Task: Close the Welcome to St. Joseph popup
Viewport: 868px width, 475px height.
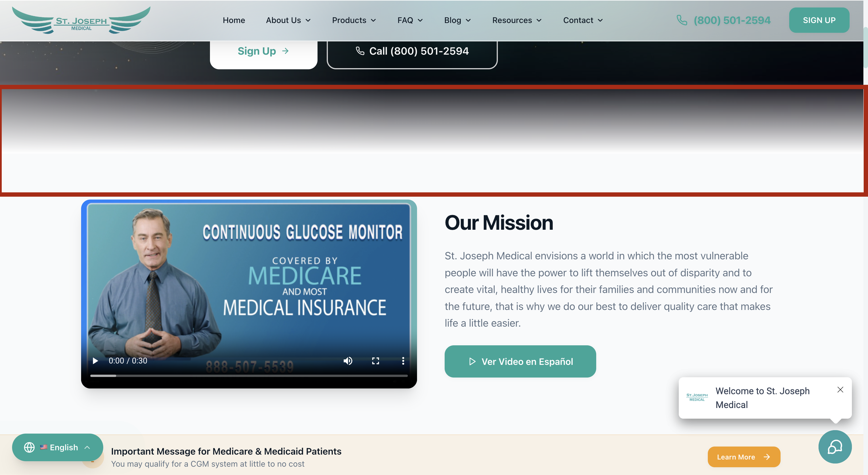Action: coord(840,389)
